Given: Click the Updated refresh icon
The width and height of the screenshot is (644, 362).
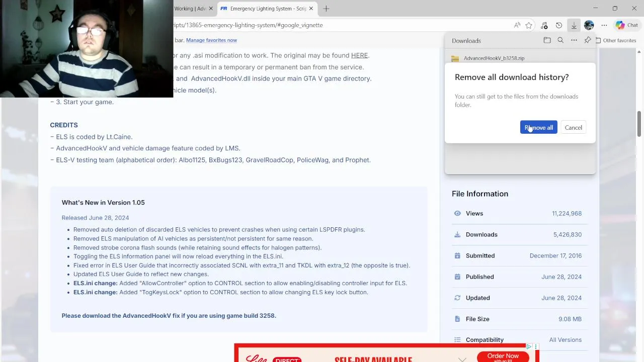Looking at the screenshot, I should 457,298.
